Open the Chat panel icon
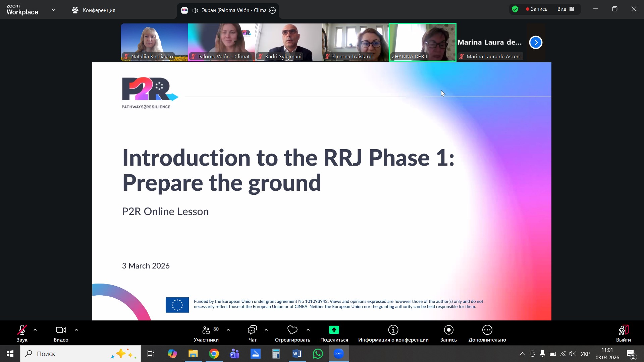Screen dimensions: 644x362 point(252,330)
